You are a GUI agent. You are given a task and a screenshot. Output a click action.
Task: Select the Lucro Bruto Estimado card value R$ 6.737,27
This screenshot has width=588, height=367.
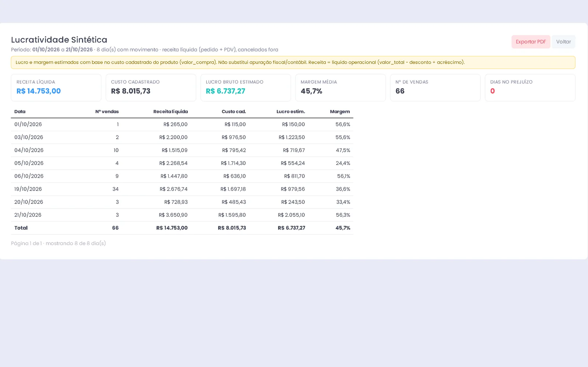[x=225, y=91]
